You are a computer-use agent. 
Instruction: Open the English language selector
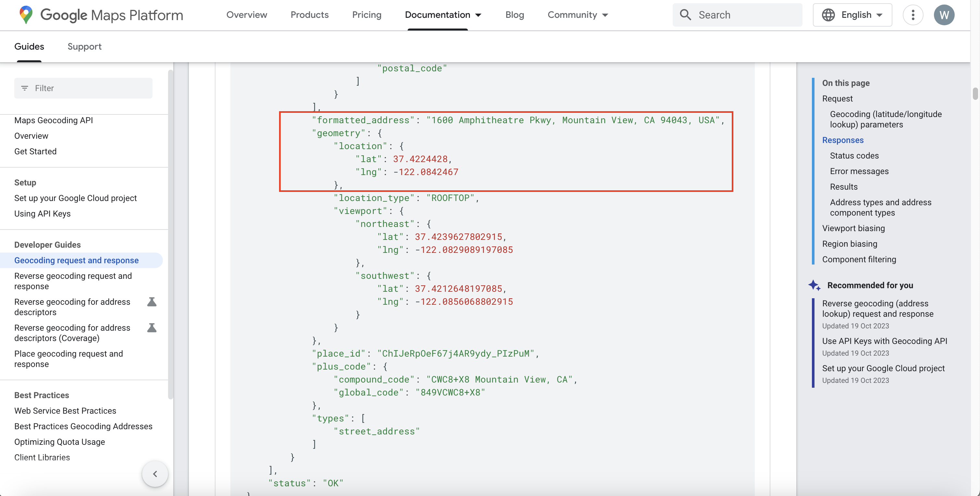pyautogui.click(x=852, y=15)
